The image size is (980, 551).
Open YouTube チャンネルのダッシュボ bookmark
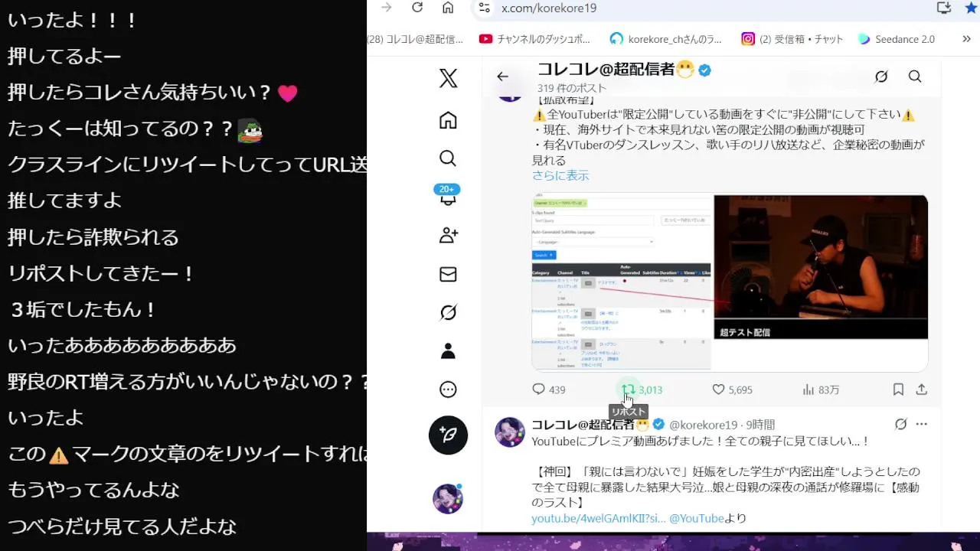click(x=535, y=39)
